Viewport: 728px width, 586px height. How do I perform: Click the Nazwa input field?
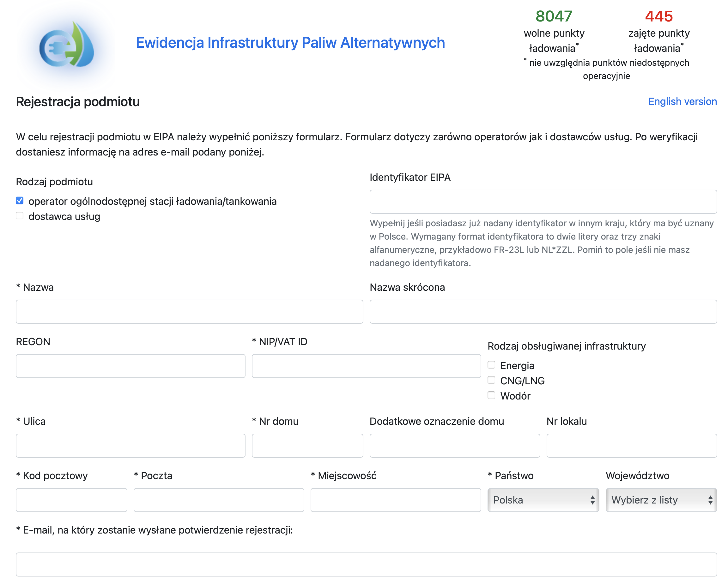(190, 312)
